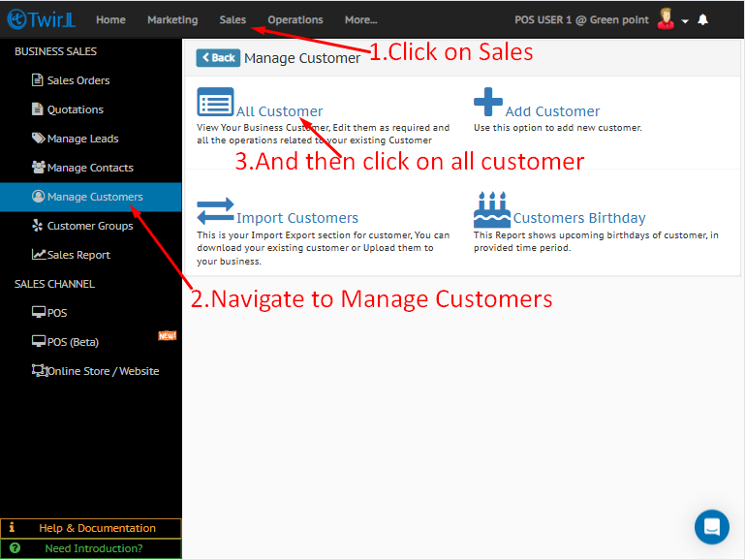Click Need Introduction? button
Screen dimensions: 745x560
pyautogui.click(x=91, y=548)
